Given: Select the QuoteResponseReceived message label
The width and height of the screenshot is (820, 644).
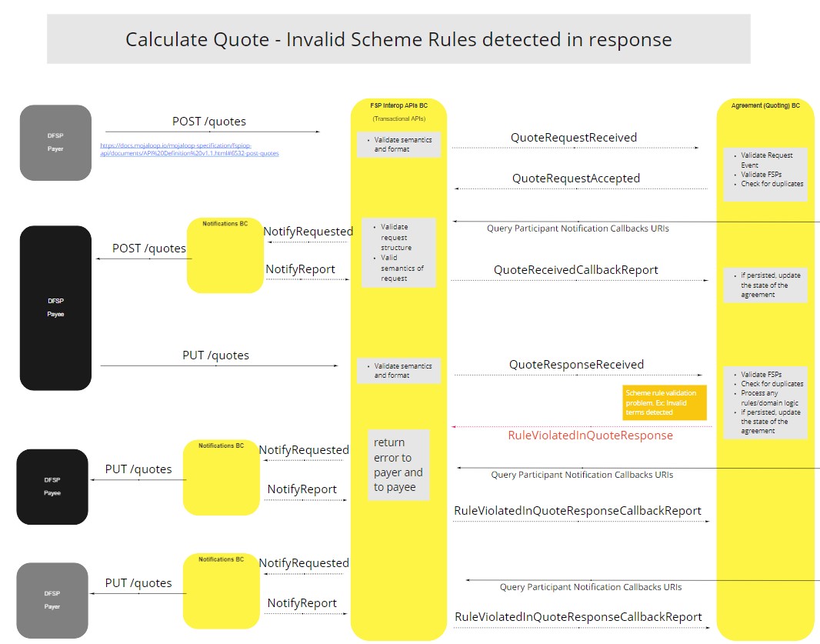Looking at the screenshot, I should coord(576,364).
